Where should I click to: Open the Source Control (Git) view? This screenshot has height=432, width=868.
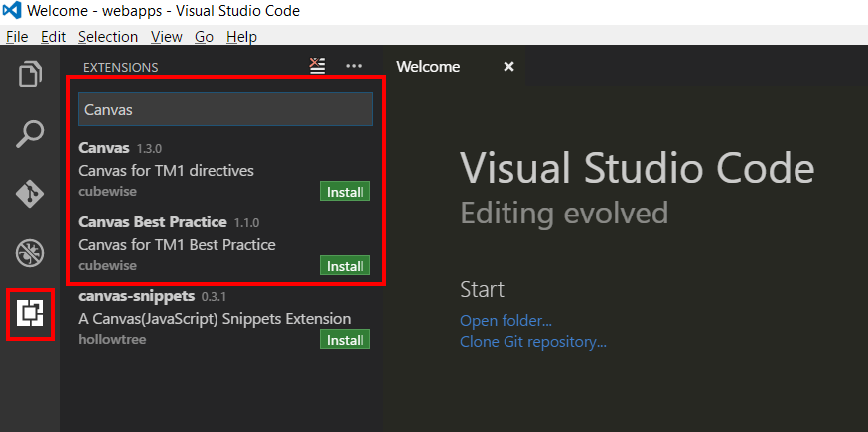(30, 193)
